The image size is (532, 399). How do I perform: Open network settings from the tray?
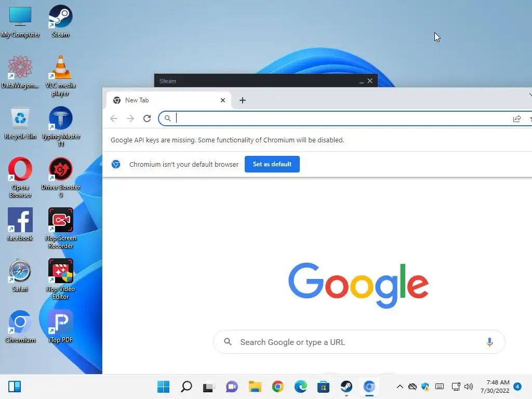[x=456, y=387]
